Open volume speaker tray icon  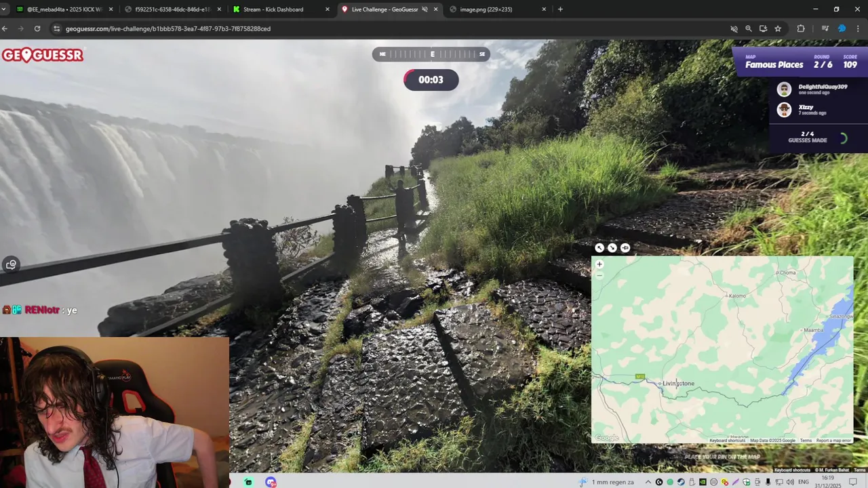(x=789, y=482)
